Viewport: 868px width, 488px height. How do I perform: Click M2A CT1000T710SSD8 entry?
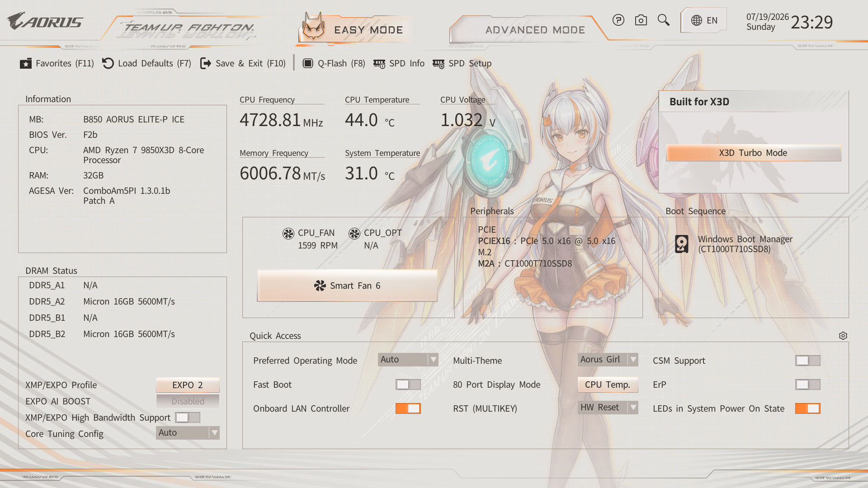click(525, 263)
